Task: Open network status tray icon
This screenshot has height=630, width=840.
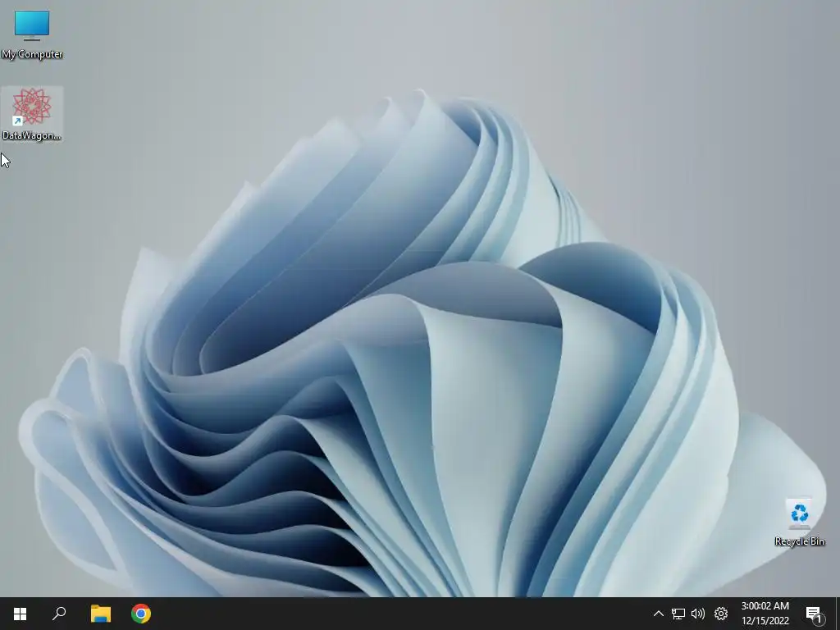Action: pos(678,614)
